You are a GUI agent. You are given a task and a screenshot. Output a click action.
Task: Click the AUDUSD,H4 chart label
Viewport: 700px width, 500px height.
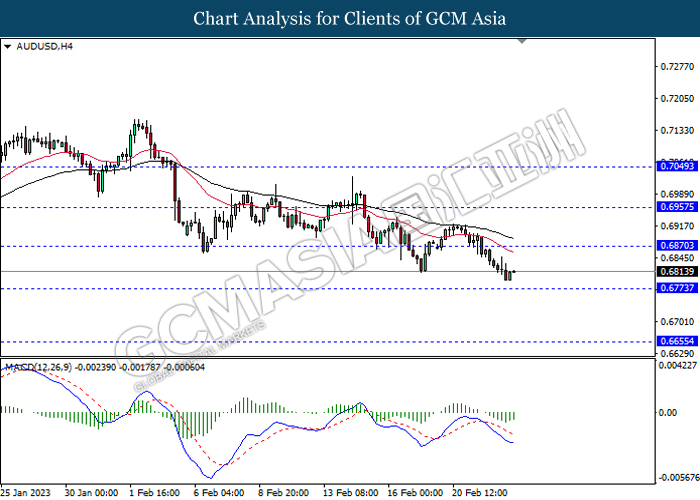pyautogui.click(x=44, y=46)
